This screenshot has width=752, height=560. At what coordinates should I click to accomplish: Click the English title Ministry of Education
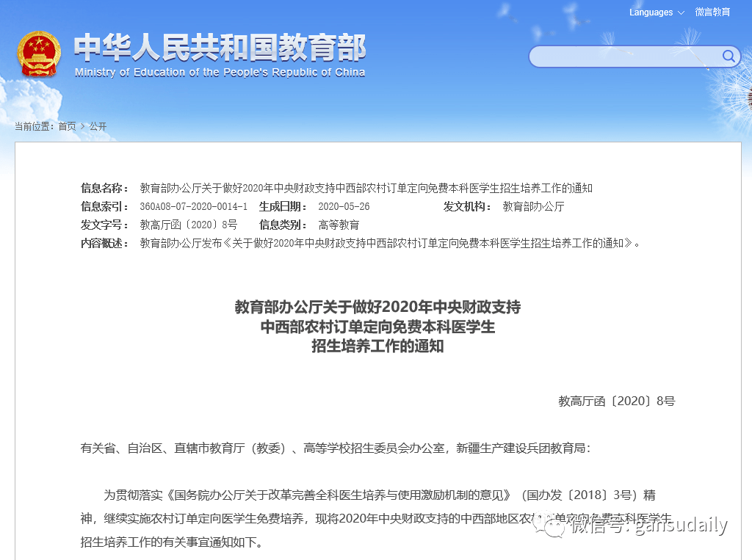220,73
